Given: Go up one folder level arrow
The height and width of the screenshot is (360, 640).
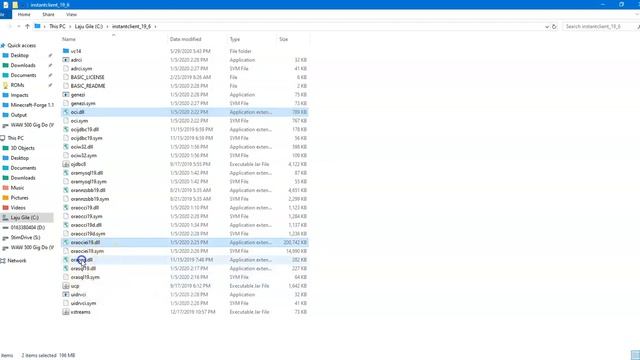Looking at the screenshot, I should tap(27, 26).
